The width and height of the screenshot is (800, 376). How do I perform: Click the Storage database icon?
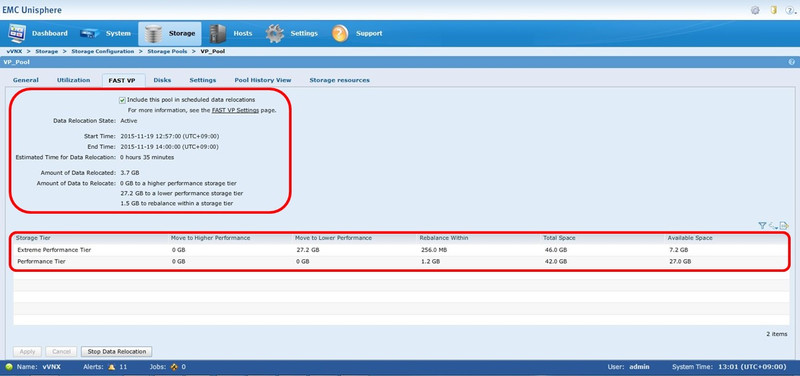[x=153, y=34]
